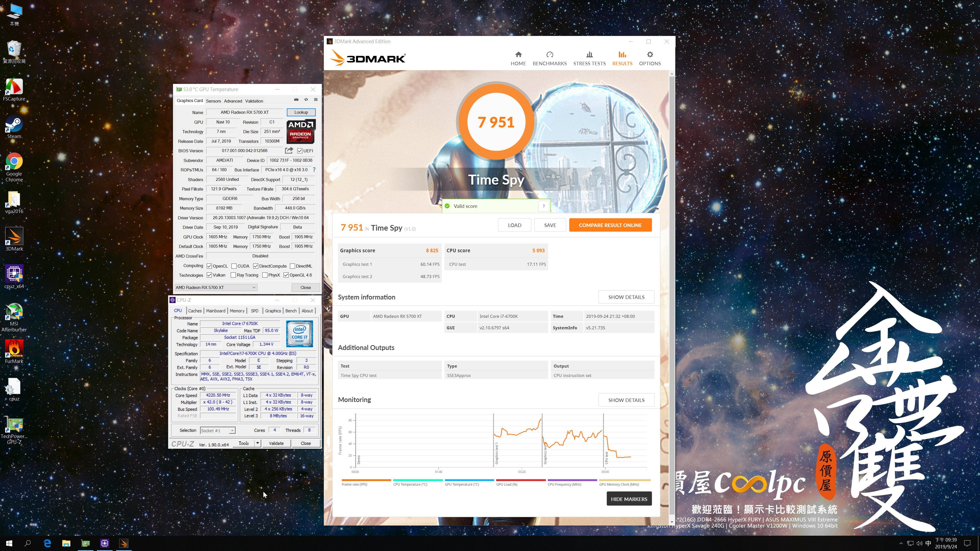Switch to GPU-Z Advanced tab

[x=233, y=101]
